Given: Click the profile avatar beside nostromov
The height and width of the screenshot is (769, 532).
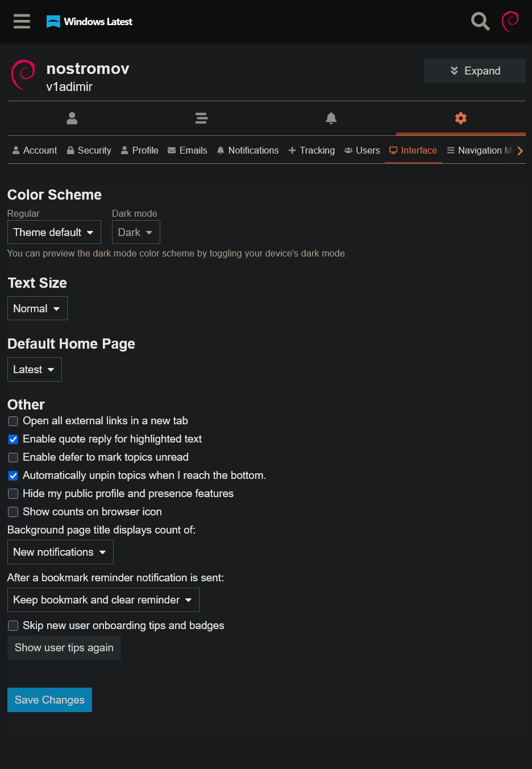Looking at the screenshot, I should click(24, 75).
